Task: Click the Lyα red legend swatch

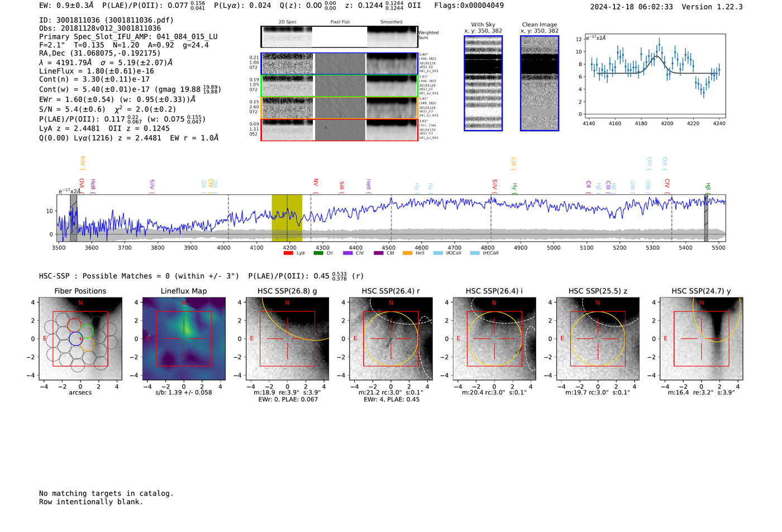Action: (288, 253)
